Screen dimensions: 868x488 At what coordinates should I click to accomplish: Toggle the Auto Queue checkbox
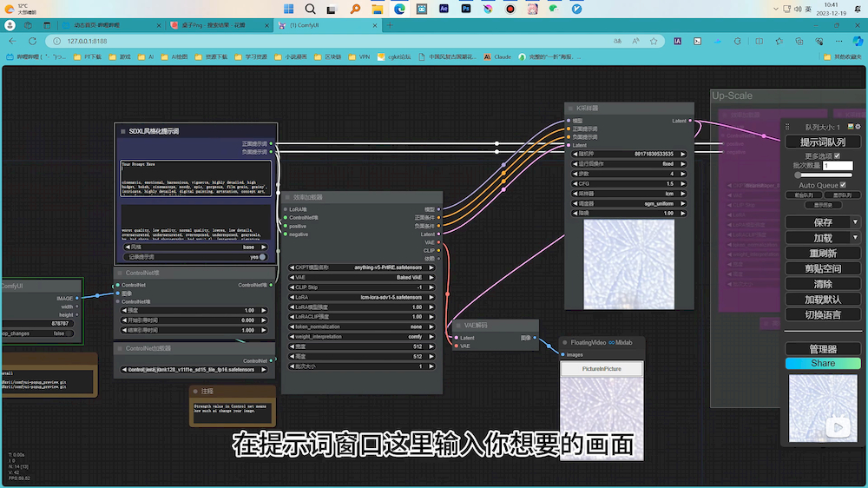coord(843,185)
